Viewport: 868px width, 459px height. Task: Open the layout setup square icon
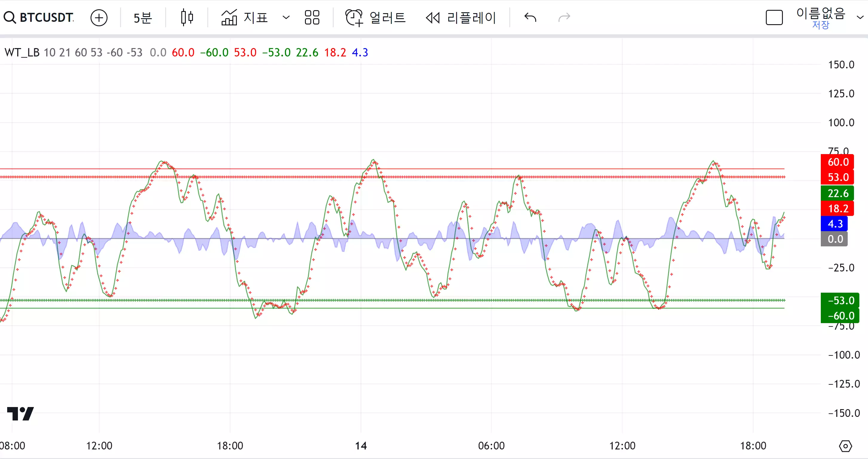774,18
